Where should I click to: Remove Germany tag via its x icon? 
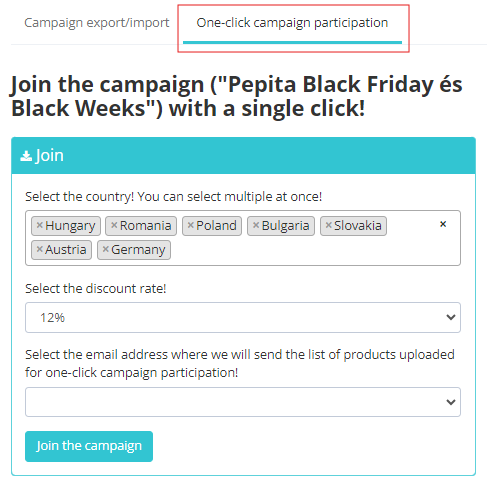coord(105,249)
